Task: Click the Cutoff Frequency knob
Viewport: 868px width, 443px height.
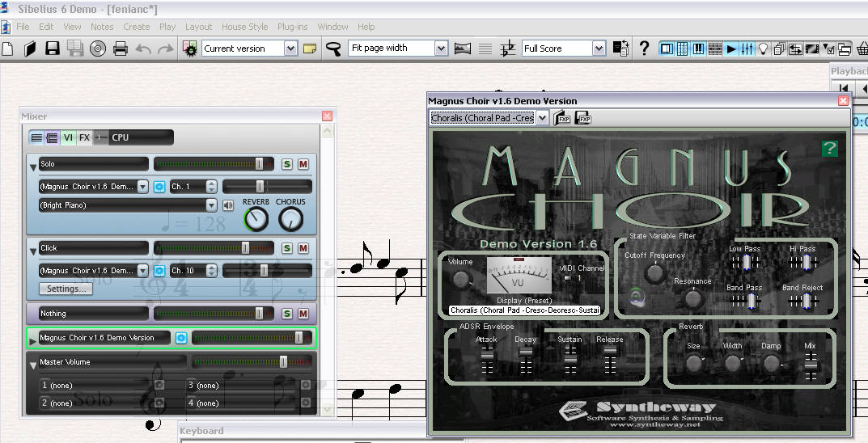Action: (654, 272)
